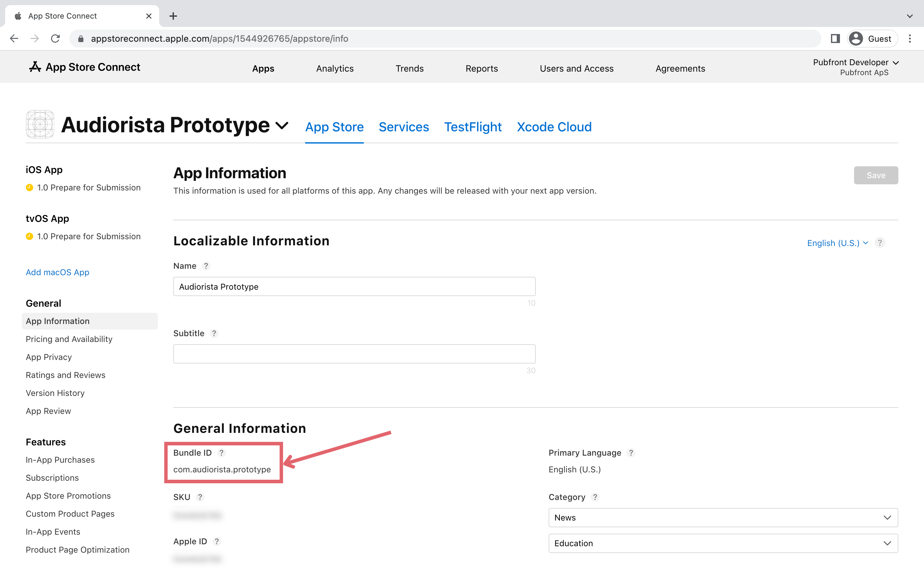
Task: Click the empty Subtitle input field
Action: coord(354,354)
